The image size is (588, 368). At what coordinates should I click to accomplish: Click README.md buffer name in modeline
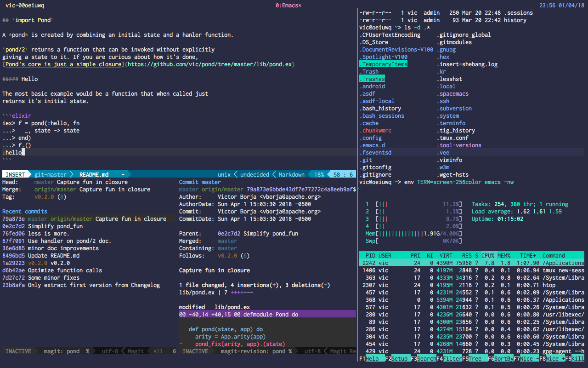point(94,175)
